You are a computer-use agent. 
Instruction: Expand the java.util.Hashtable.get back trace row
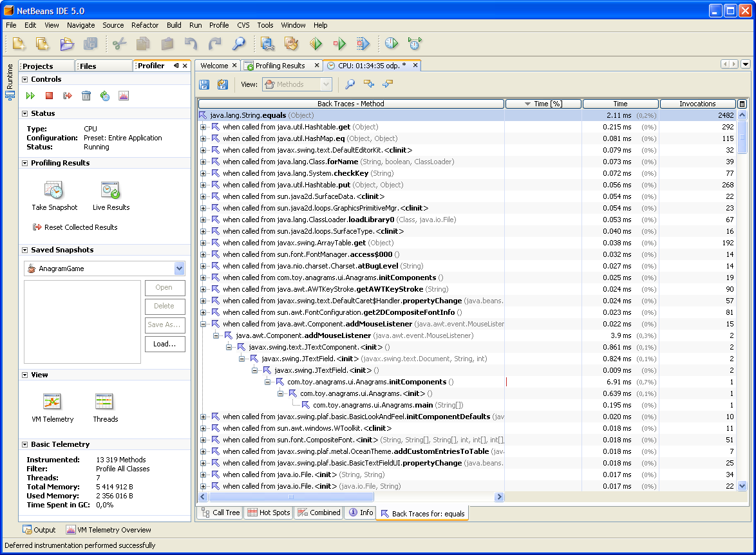point(203,127)
